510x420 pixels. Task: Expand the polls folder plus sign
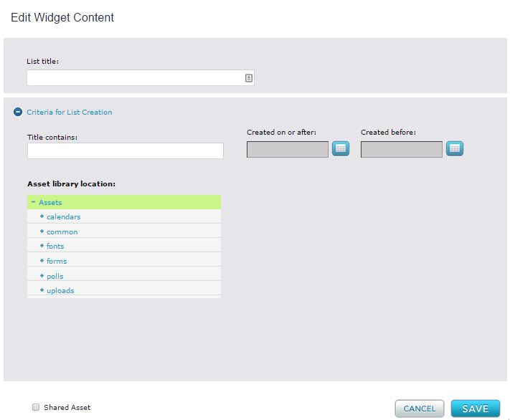click(42, 276)
